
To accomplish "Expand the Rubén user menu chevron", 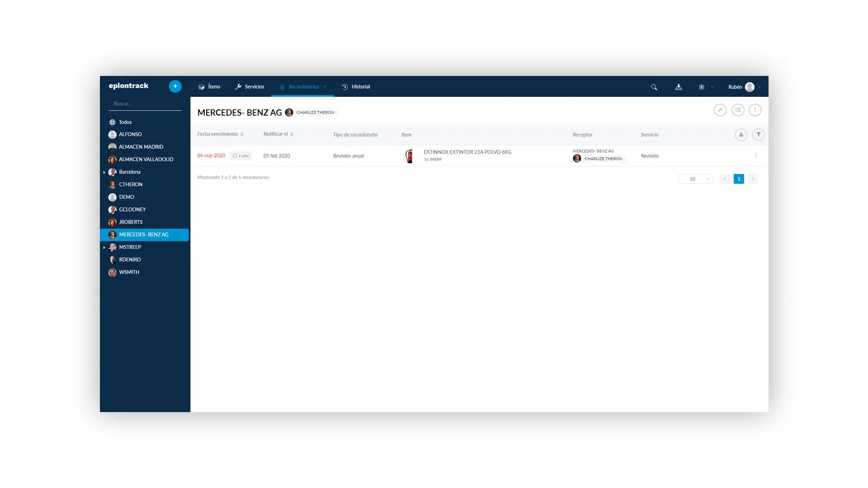I will pyautogui.click(x=759, y=87).
